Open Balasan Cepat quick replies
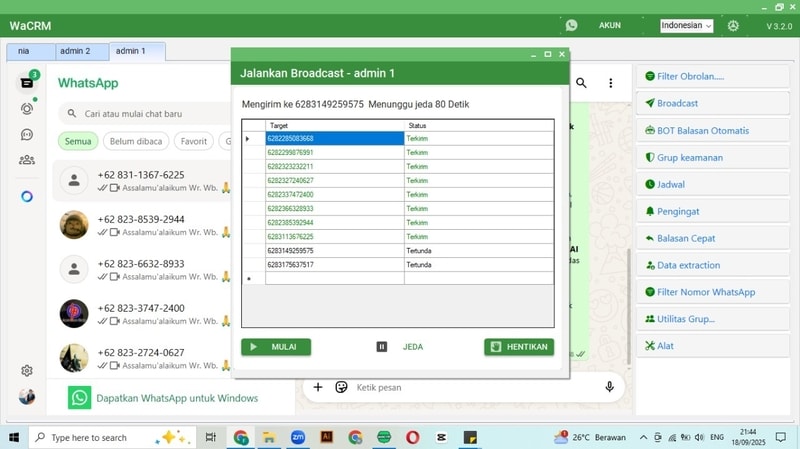The height and width of the screenshot is (449, 800). tap(713, 238)
